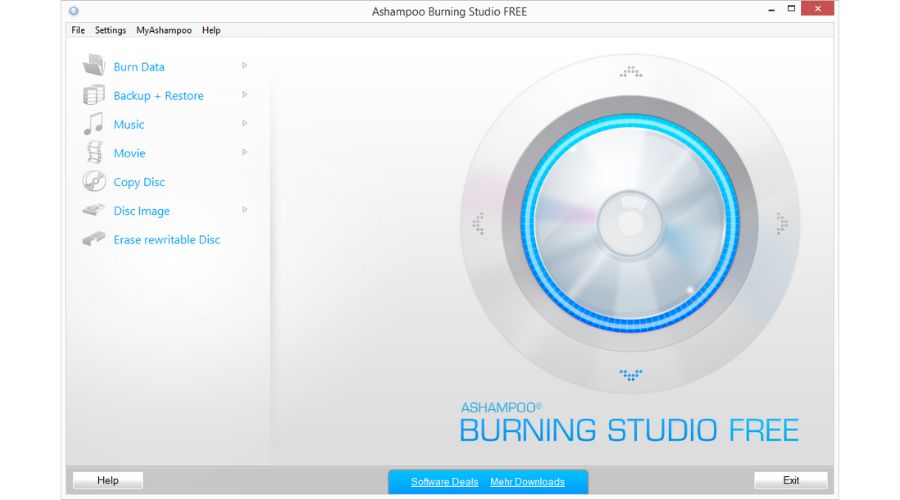The image size is (900, 500).
Task: Open the Mehr Downloads link
Action: (x=527, y=482)
